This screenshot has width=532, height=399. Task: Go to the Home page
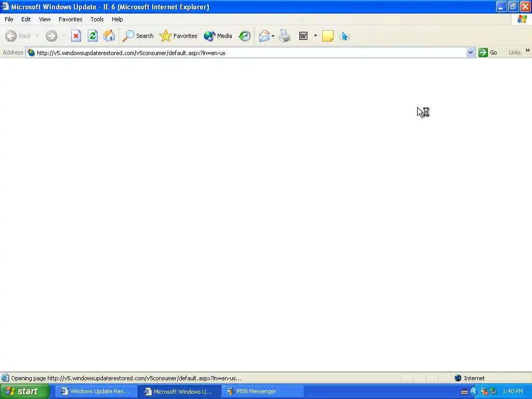pos(109,36)
